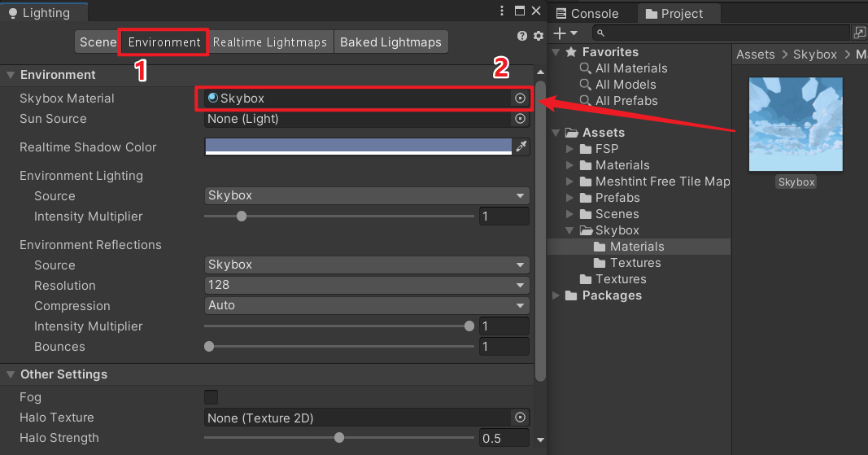The image size is (868, 455).
Task: Open the create-asset dropdown arrow
Action: [x=574, y=33]
